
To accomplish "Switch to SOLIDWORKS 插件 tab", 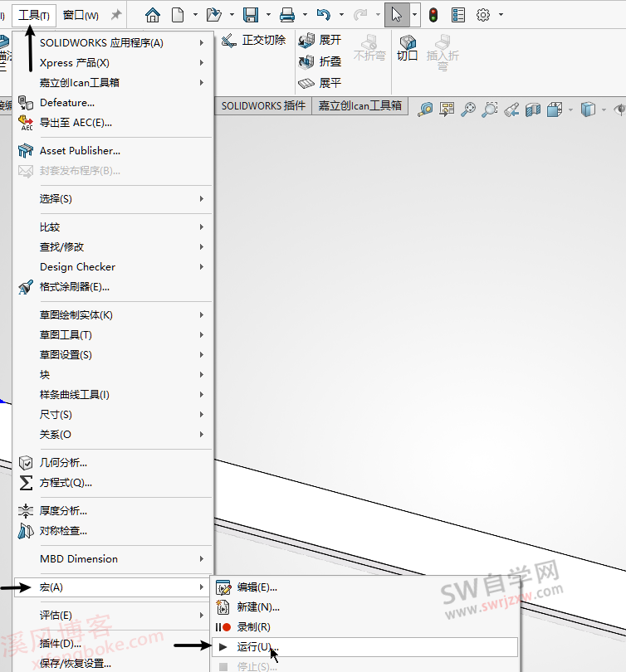I will click(x=263, y=106).
